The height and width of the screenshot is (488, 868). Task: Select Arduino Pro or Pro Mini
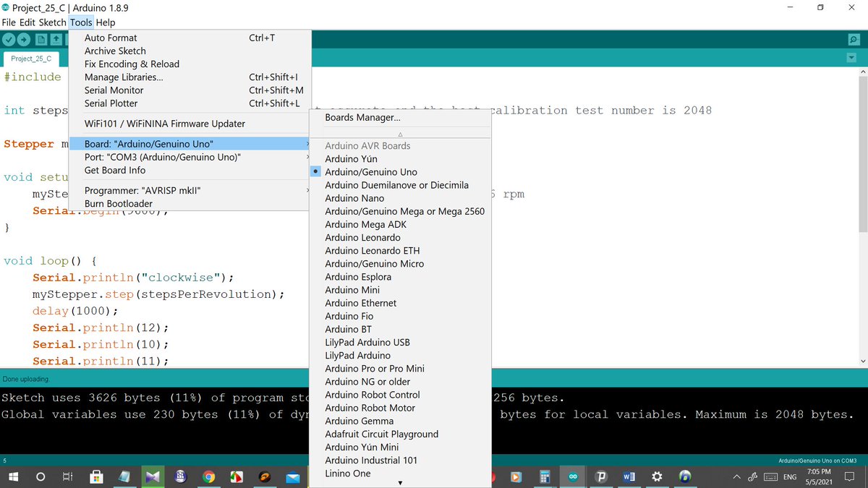(400, 368)
